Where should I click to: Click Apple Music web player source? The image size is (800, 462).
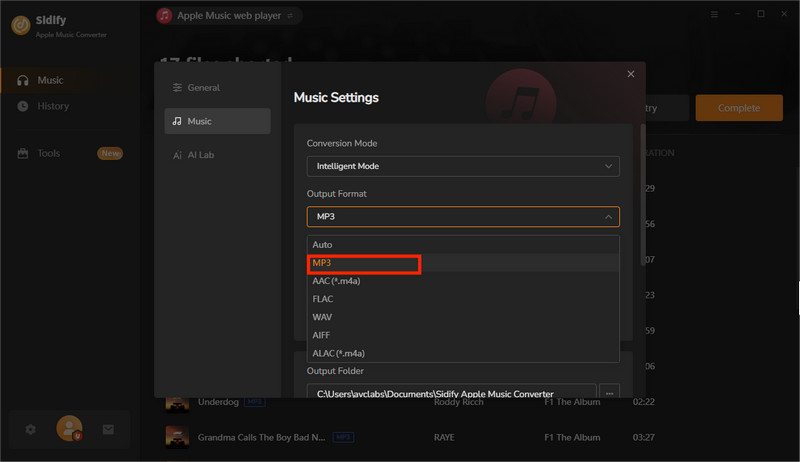[229, 16]
